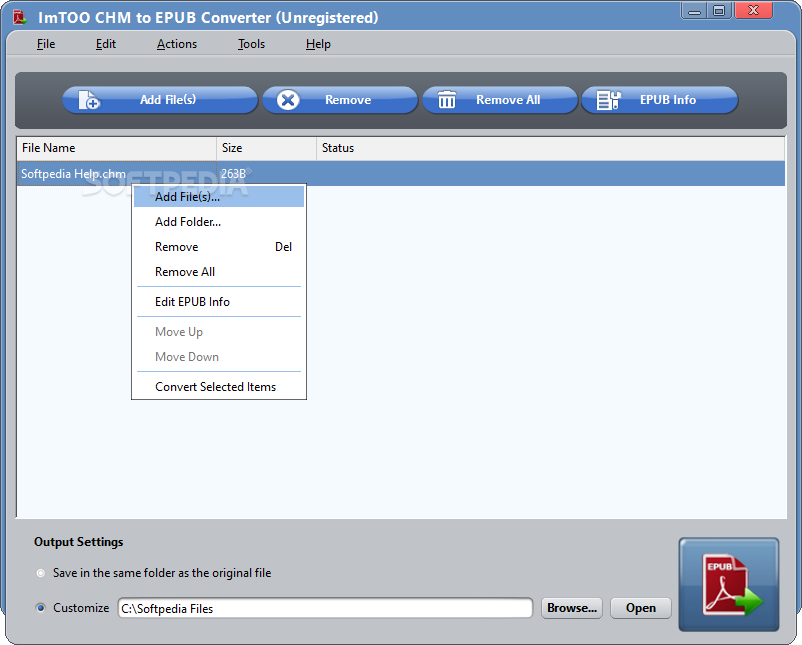Select the Softpedia Help.chm file row
The image size is (802, 645).
[x=401, y=174]
